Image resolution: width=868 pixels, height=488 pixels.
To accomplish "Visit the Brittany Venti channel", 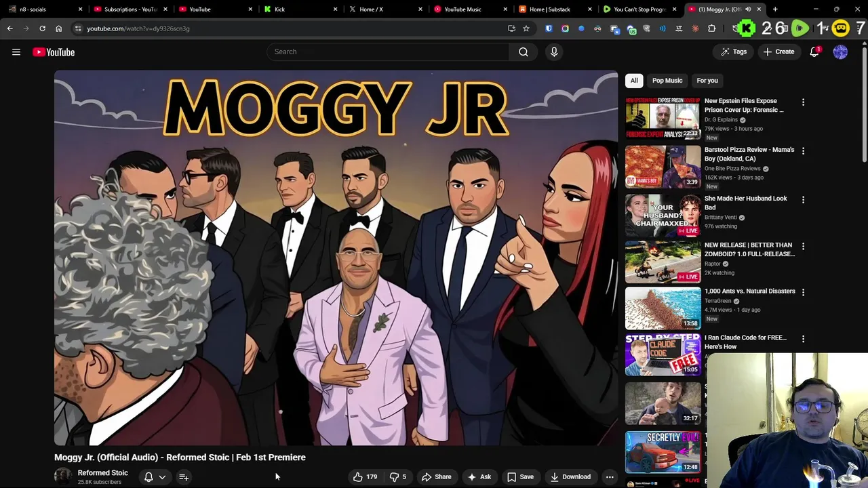I will (x=720, y=218).
